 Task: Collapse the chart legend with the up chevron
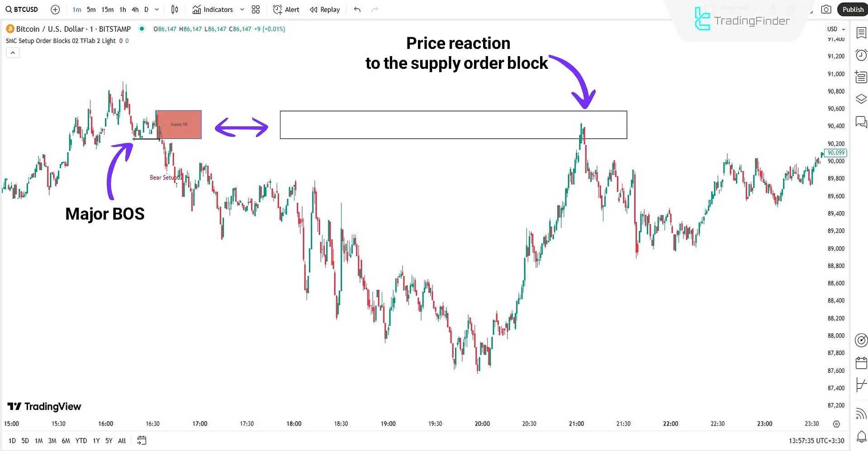pyautogui.click(x=13, y=53)
